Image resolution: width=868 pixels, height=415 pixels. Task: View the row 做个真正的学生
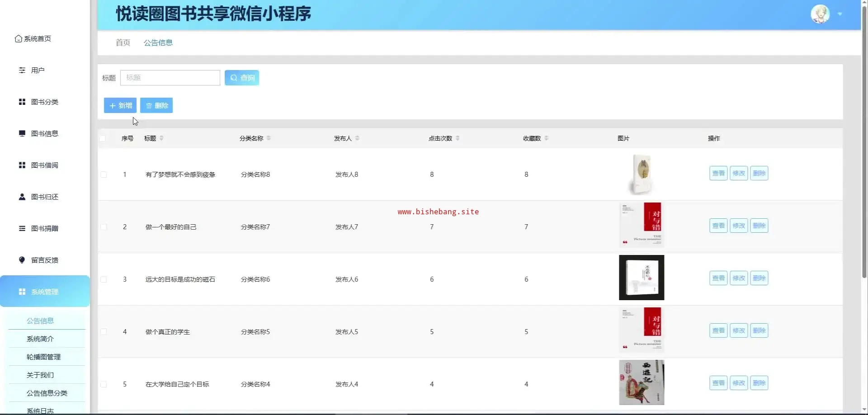[718, 330]
